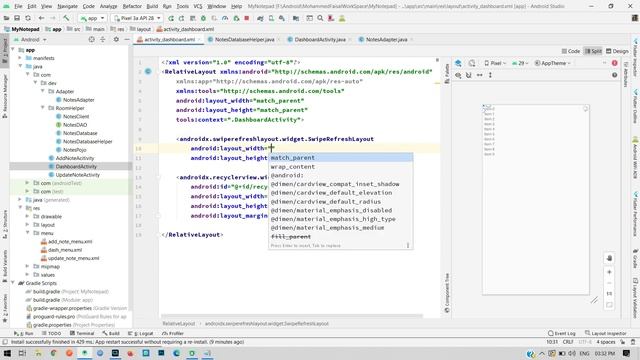
Task: Open the app run configuration dropdown
Action: pos(93,18)
